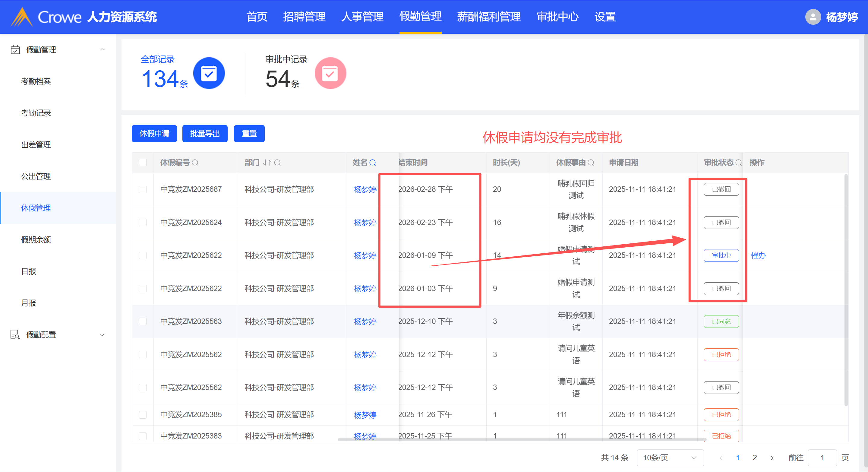Click search icon next to 姓名 header
Image resolution: width=868 pixels, height=472 pixels.
(x=373, y=163)
